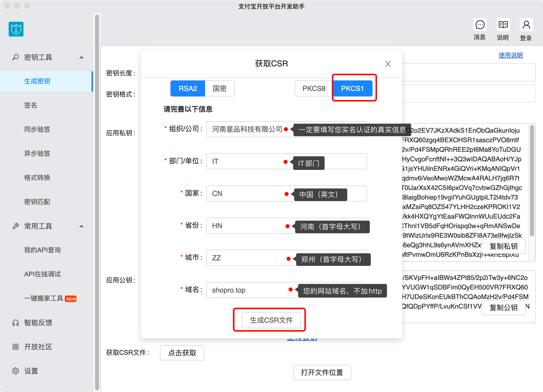
Task: Open the 说明 documentation book icon
Action: pyautogui.click(x=503, y=25)
